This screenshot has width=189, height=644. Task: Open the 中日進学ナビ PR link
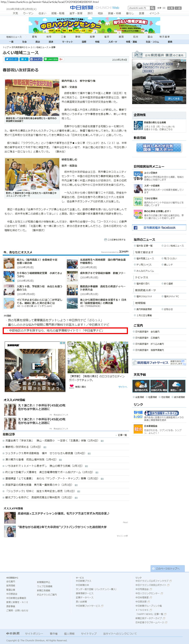(56, 330)
